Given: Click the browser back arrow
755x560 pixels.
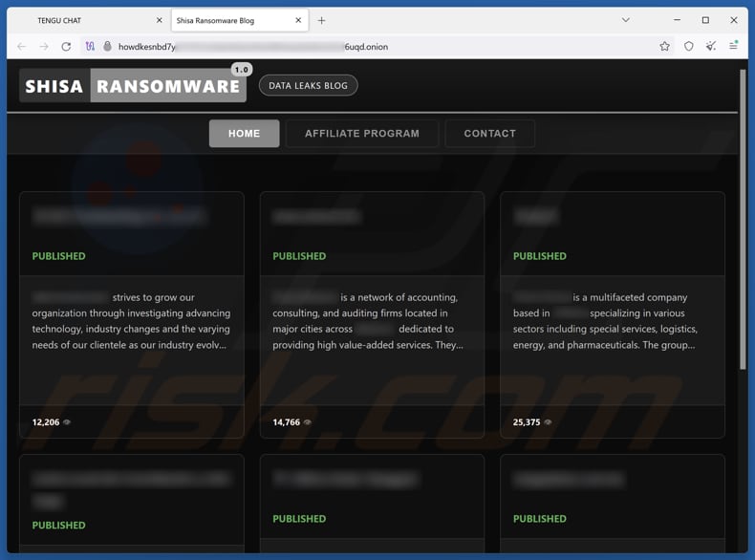Looking at the screenshot, I should point(21,47).
